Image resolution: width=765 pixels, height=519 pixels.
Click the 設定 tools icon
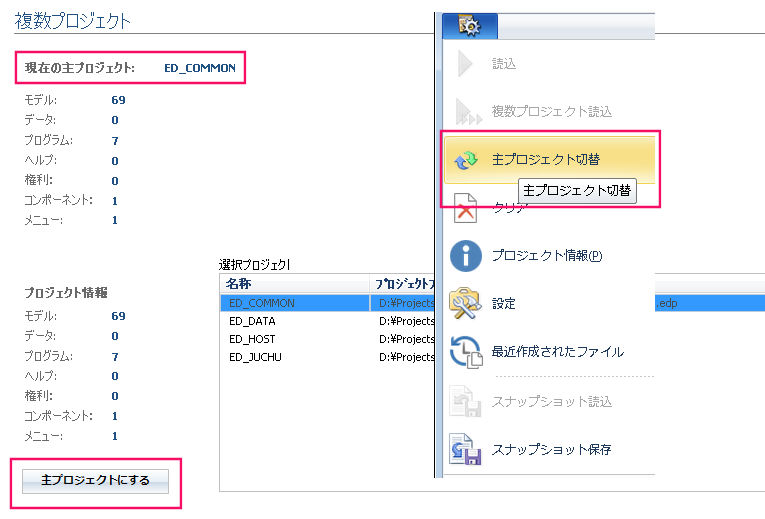point(465,303)
